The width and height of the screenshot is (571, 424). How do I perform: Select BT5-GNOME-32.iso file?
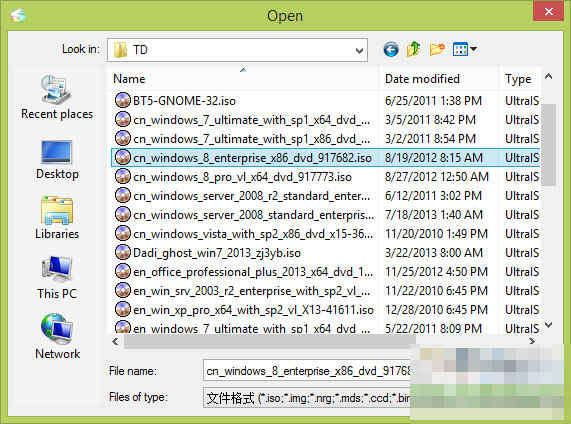pos(184,101)
